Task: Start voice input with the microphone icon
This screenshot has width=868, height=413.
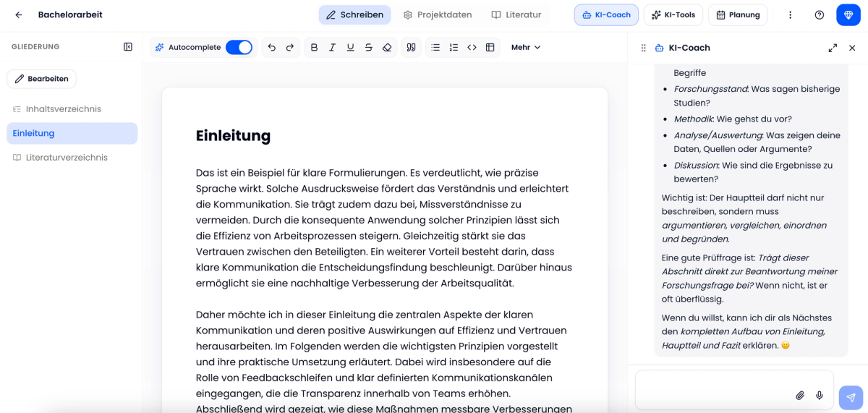Action: [820, 396]
